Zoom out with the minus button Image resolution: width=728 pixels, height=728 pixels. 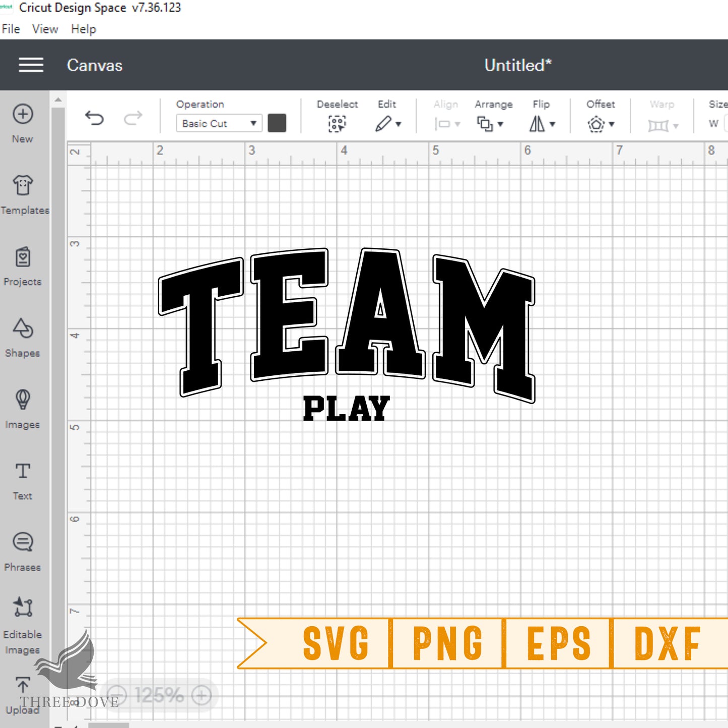coord(117,696)
